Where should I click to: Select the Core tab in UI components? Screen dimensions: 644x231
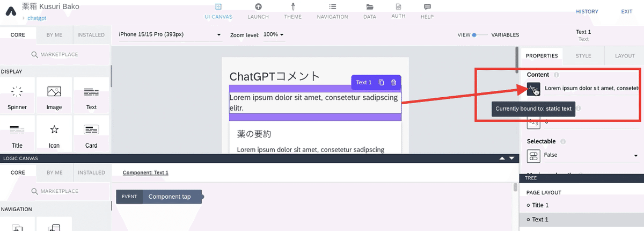point(18,35)
